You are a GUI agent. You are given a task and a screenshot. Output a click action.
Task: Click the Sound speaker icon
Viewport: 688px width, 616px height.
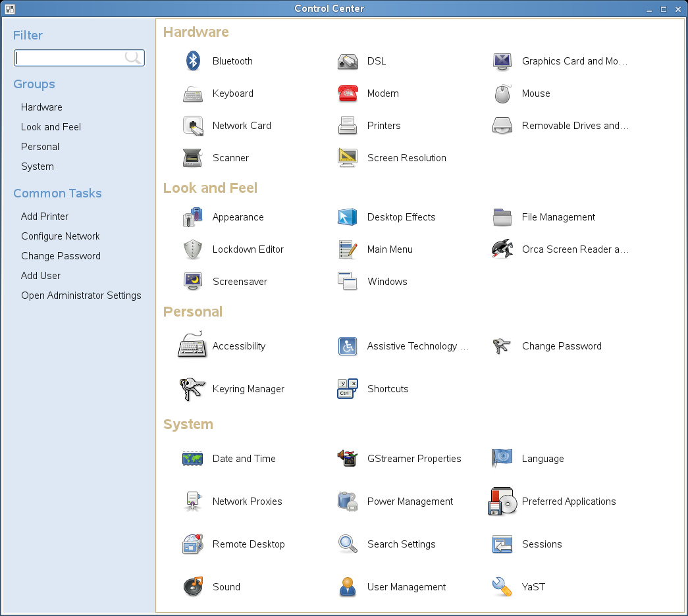193,587
